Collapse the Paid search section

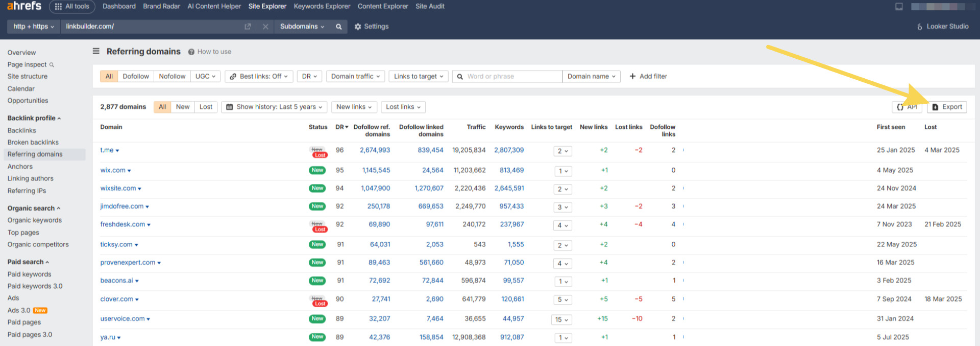click(28, 262)
